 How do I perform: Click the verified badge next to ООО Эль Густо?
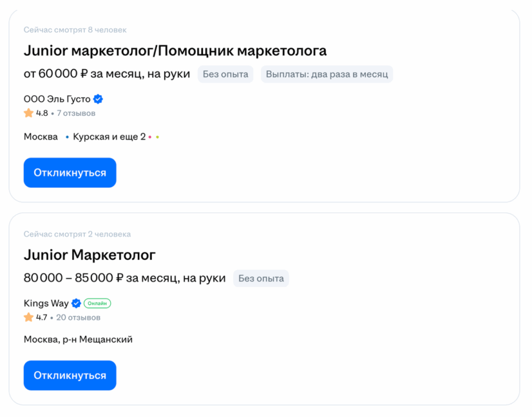(98, 99)
